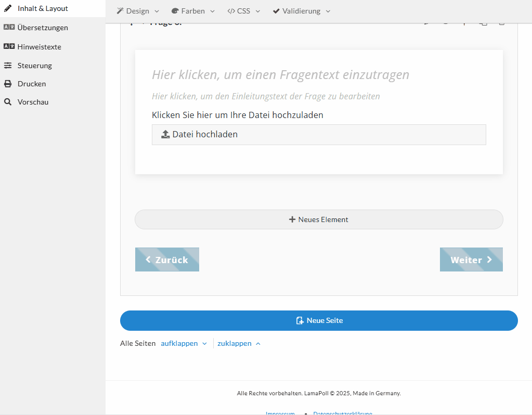
Task: Click the sliders icon next to Steuerung
Action: [x=8, y=66]
